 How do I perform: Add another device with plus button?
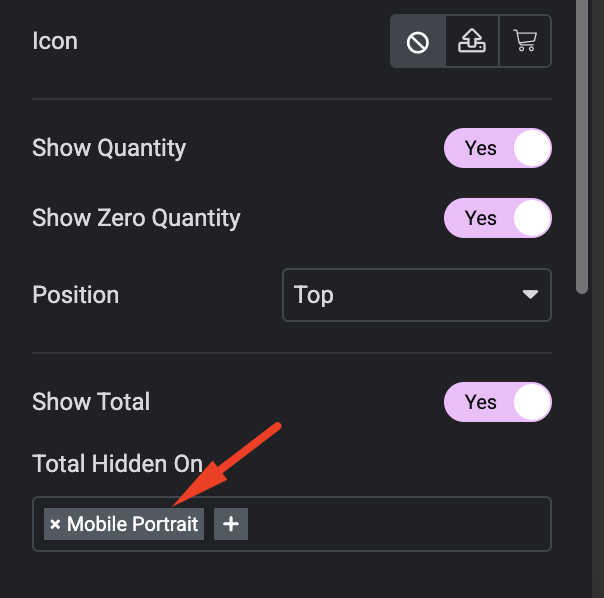[x=231, y=524]
